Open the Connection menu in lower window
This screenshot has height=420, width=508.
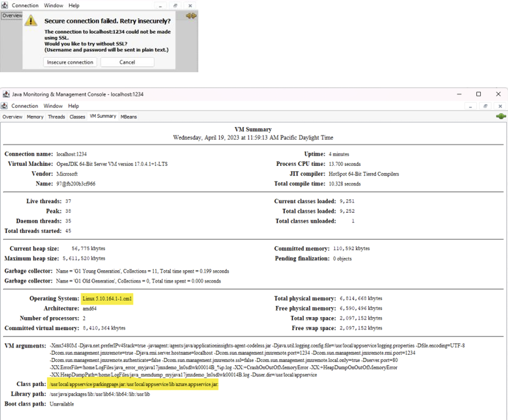pos(25,106)
